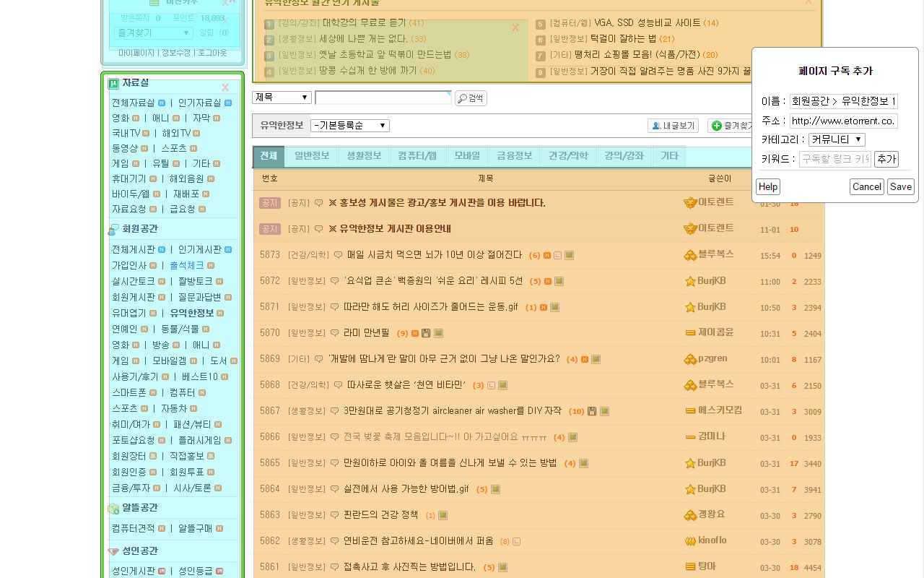This screenshot has height=578, width=924.
Task: Open the 즐겨찾기 dropdown in user panel
Action: tap(153, 33)
